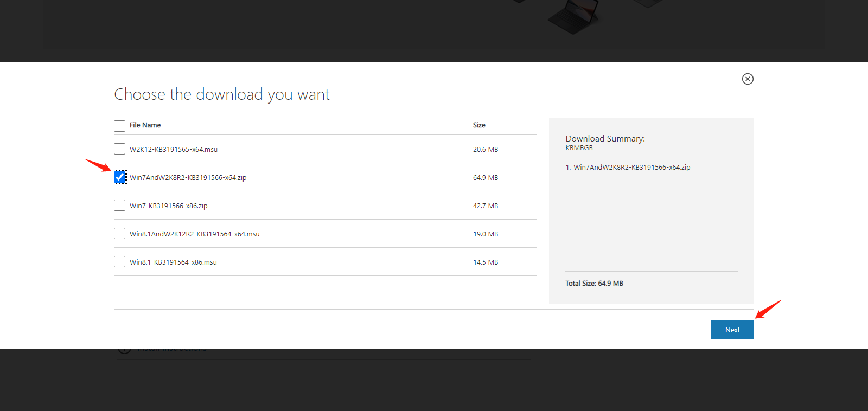Close the download chooser dialog
The width and height of the screenshot is (868, 411).
click(748, 79)
